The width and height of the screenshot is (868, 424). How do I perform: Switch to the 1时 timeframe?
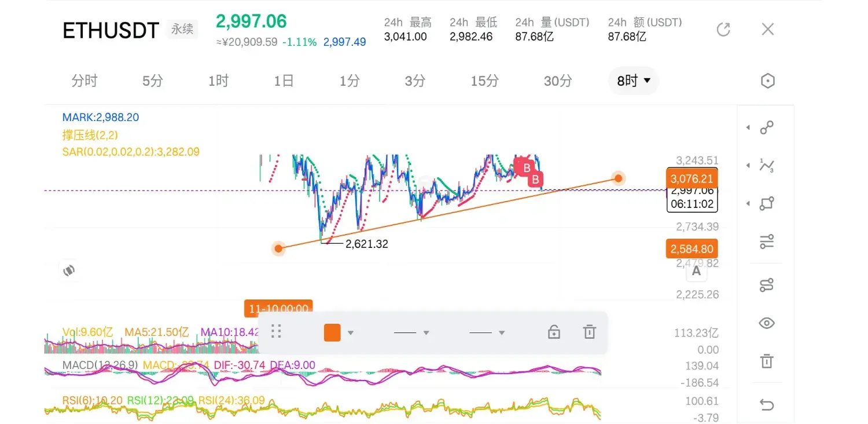[x=218, y=81]
